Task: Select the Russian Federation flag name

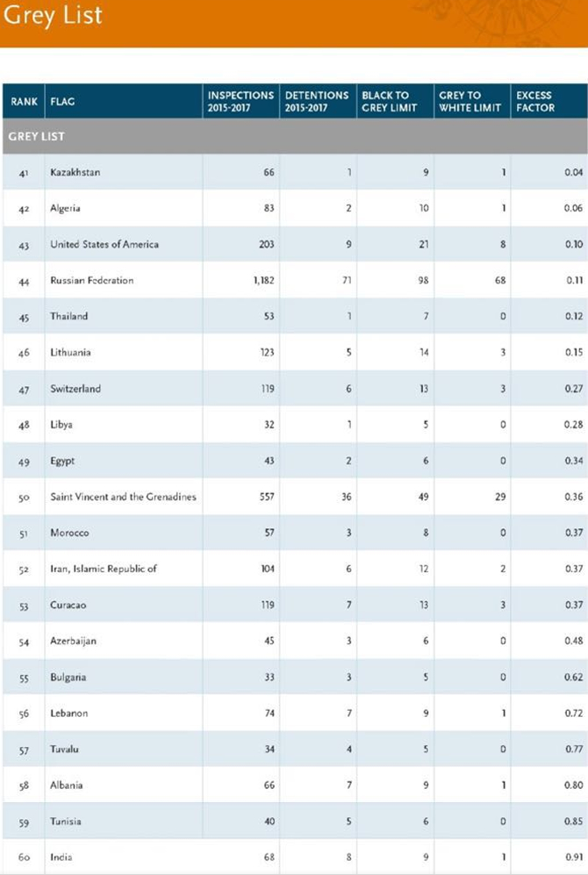Action: (91, 281)
